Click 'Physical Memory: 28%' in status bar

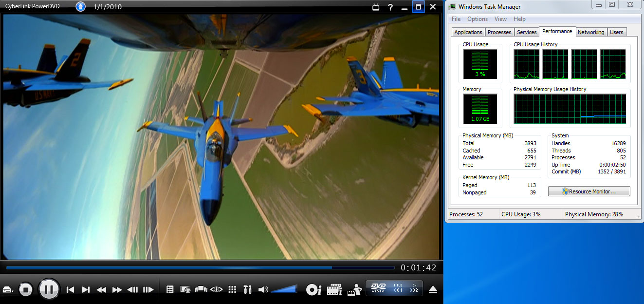click(594, 214)
